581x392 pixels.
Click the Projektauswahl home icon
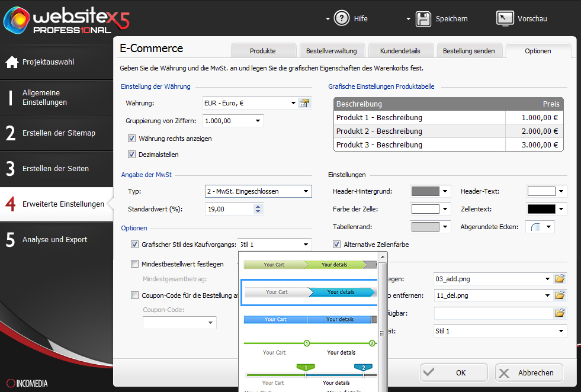[12, 62]
